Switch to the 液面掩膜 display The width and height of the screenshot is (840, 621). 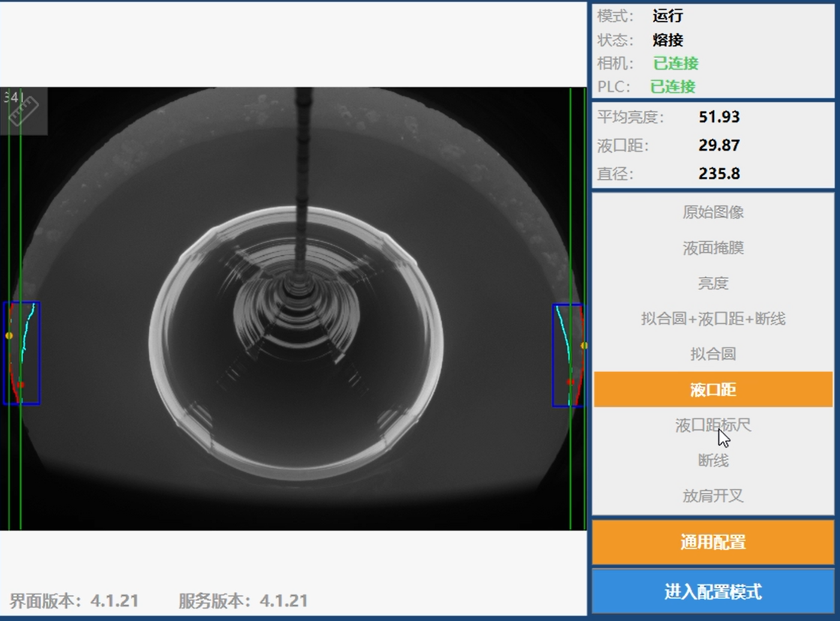click(713, 248)
